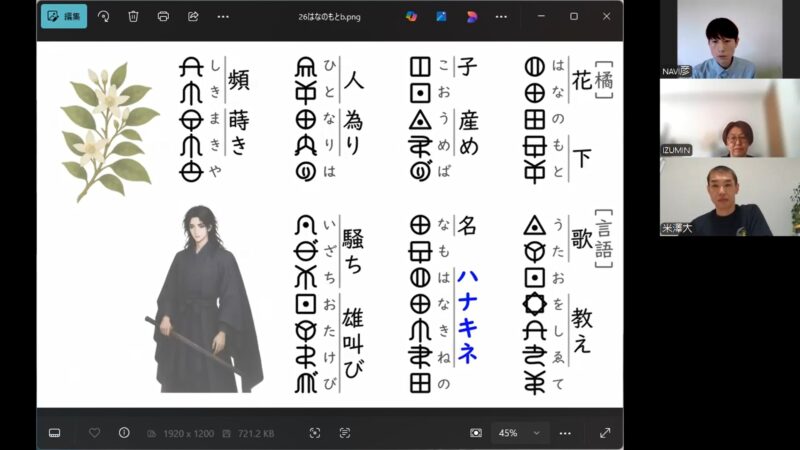The width and height of the screenshot is (800, 450).
Task: Click the actual size icon near zoom
Action: [x=476, y=433]
